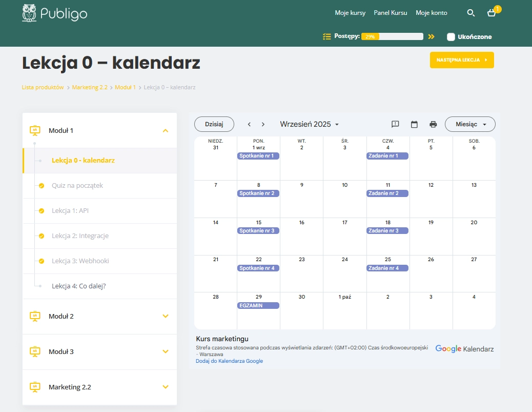Collapse Moduł 1 with its chevron
Screen dimensions: 532x412
tap(166, 131)
